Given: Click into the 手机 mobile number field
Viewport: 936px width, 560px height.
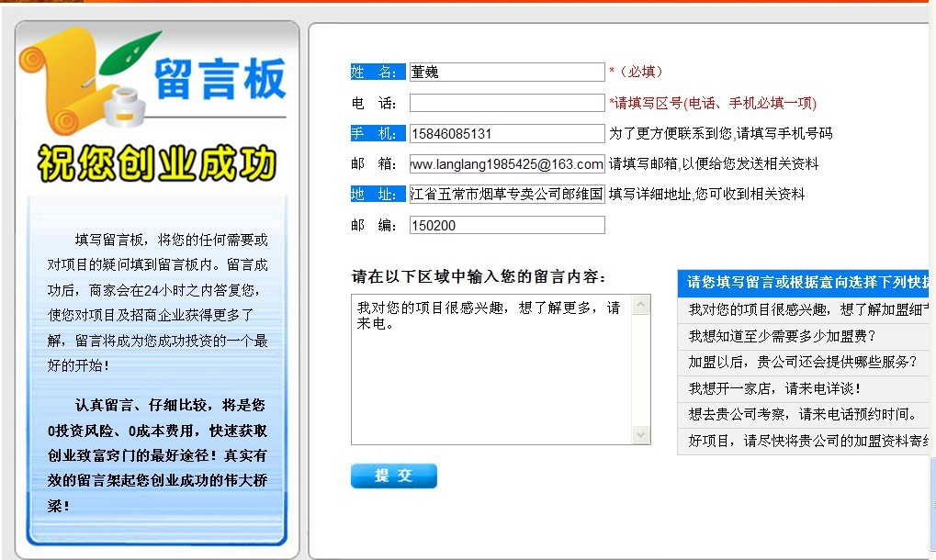Looking at the screenshot, I should 507,134.
